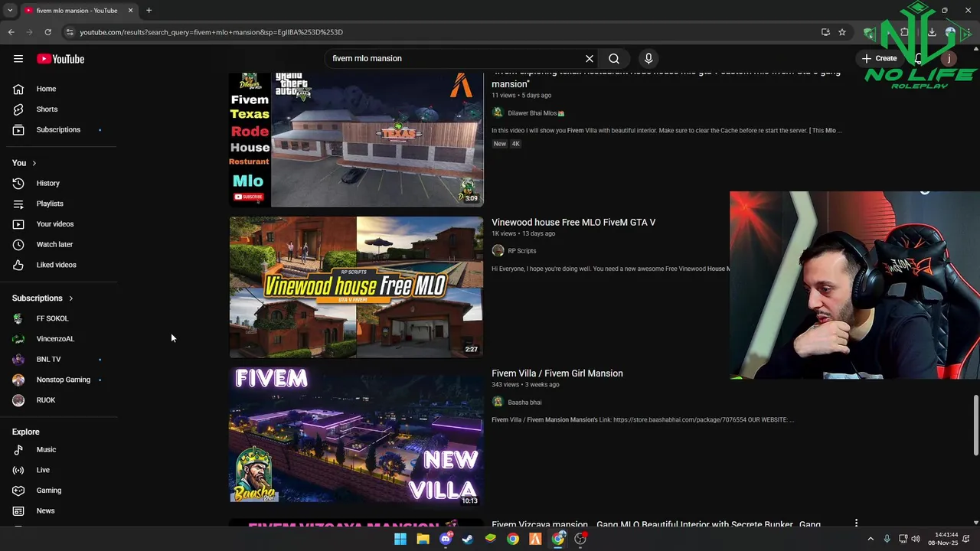This screenshot has height=551, width=980.
Task: Open RP Scripts channel link
Action: (522, 251)
